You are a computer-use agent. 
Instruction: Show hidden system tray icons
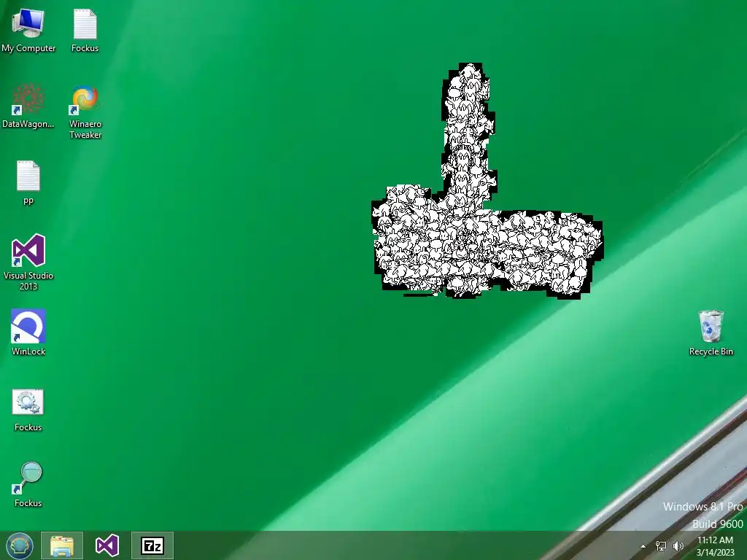(643, 546)
